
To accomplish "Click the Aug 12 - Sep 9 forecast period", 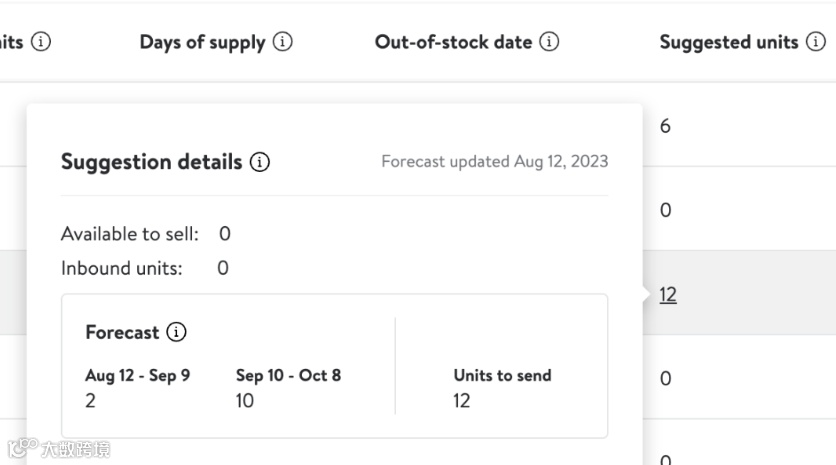I will tap(138, 376).
